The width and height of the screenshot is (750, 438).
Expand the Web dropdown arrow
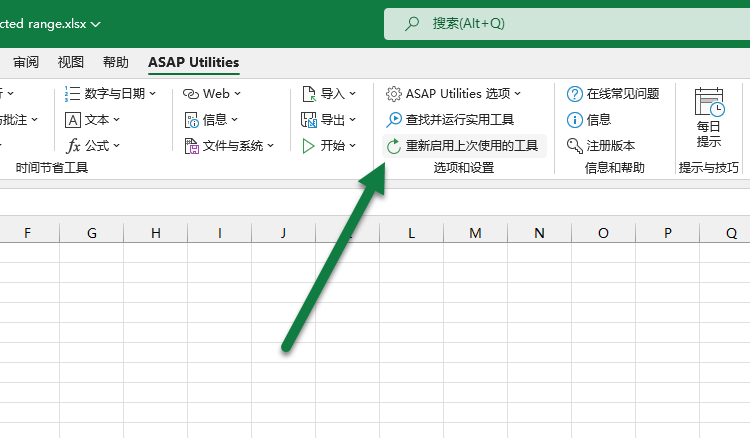coord(237,94)
